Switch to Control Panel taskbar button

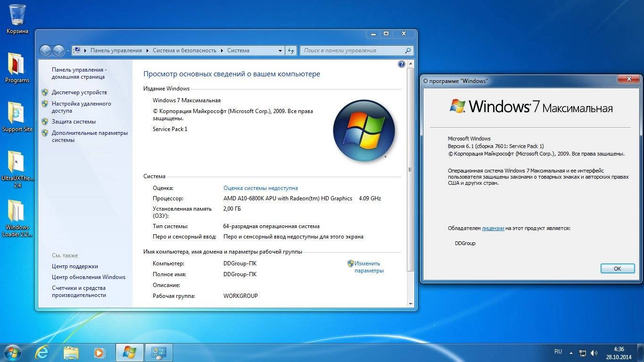[x=158, y=352]
